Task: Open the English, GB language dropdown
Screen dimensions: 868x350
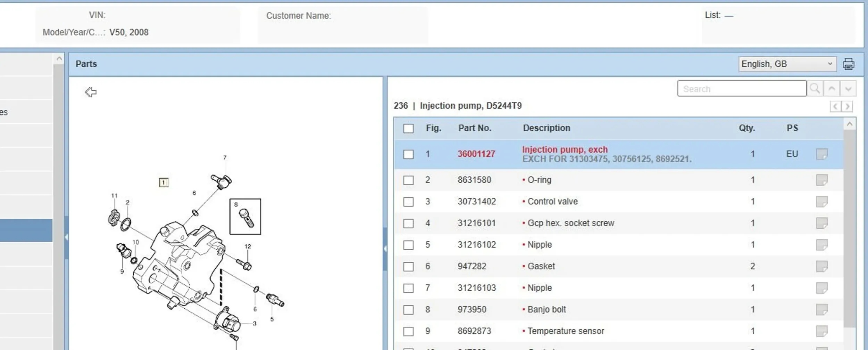Action: (x=787, y=64)
